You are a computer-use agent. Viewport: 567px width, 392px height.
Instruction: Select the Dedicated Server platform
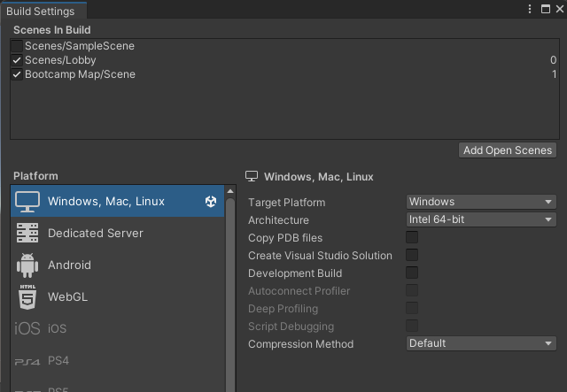coord(118,233)
